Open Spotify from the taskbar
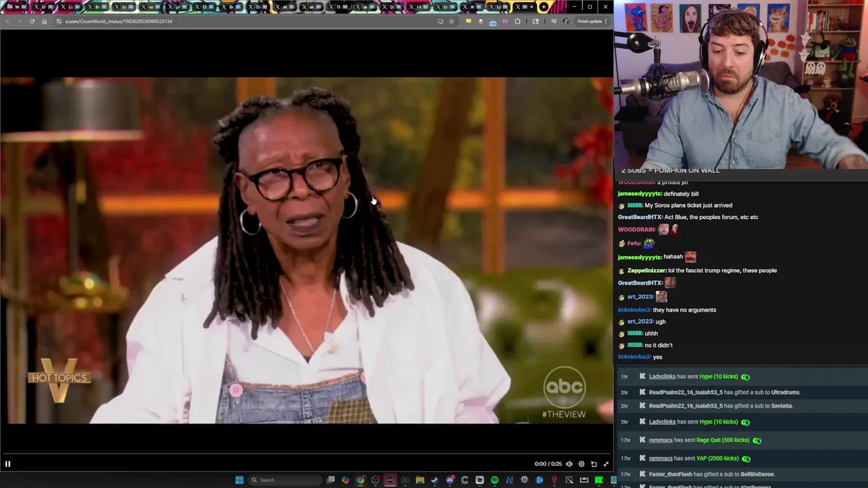The width and height of the screenshot is (868, 488). [x=494, y=480]
